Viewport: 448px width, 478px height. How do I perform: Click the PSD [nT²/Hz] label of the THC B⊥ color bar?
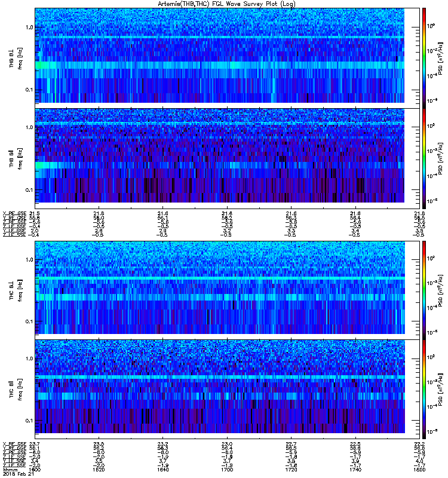point(440,291)
